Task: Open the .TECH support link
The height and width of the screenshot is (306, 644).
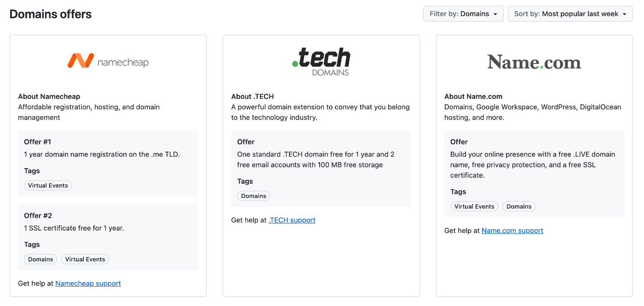Action: click(292, 220)
